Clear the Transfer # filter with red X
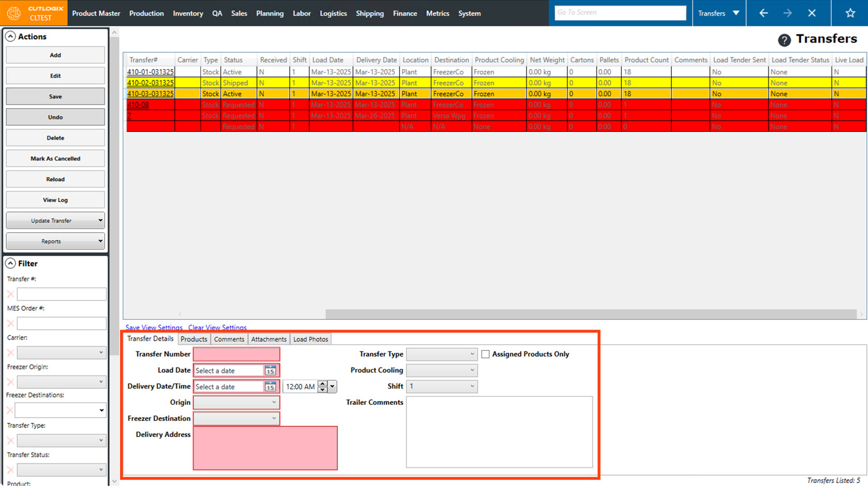This screenshot has height=486, width=868. 10,294
